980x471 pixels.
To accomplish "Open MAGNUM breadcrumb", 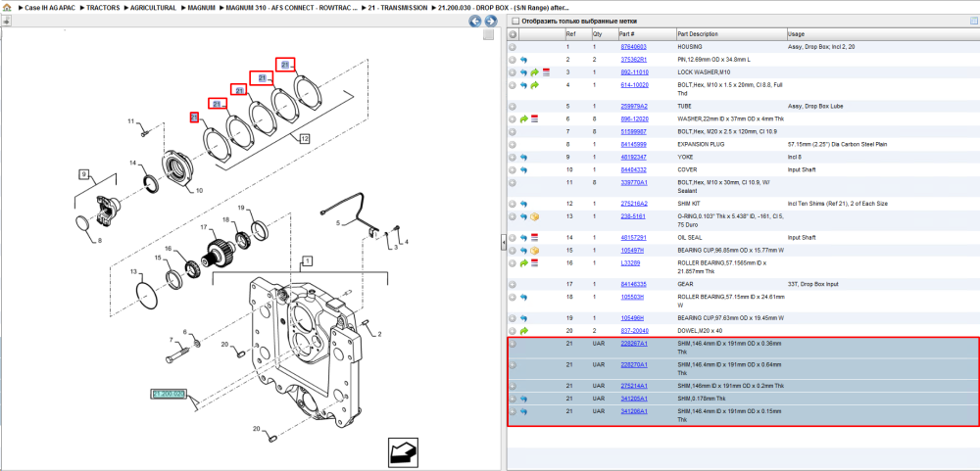I will (x=201, y=8).
